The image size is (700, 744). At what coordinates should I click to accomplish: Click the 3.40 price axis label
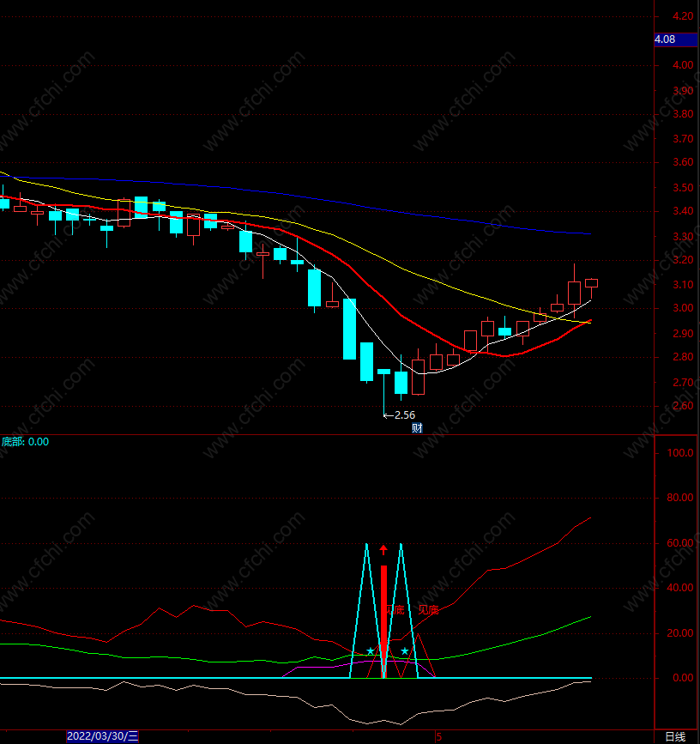[x=683, y=211]
